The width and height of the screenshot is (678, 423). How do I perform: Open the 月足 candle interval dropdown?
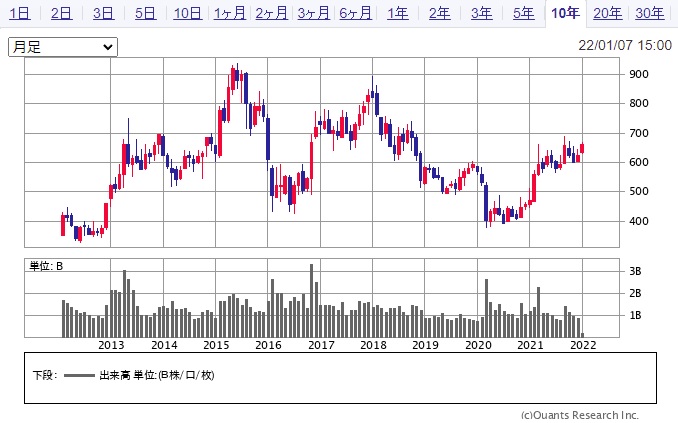63,47
